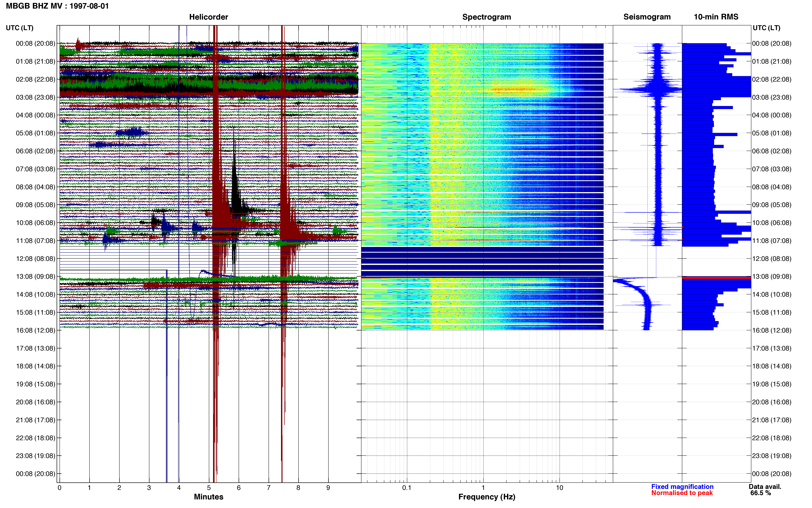Click the right-side time label '23:08 (19:08)'
Screen dimensions: 812x508
tap(772, 456)
